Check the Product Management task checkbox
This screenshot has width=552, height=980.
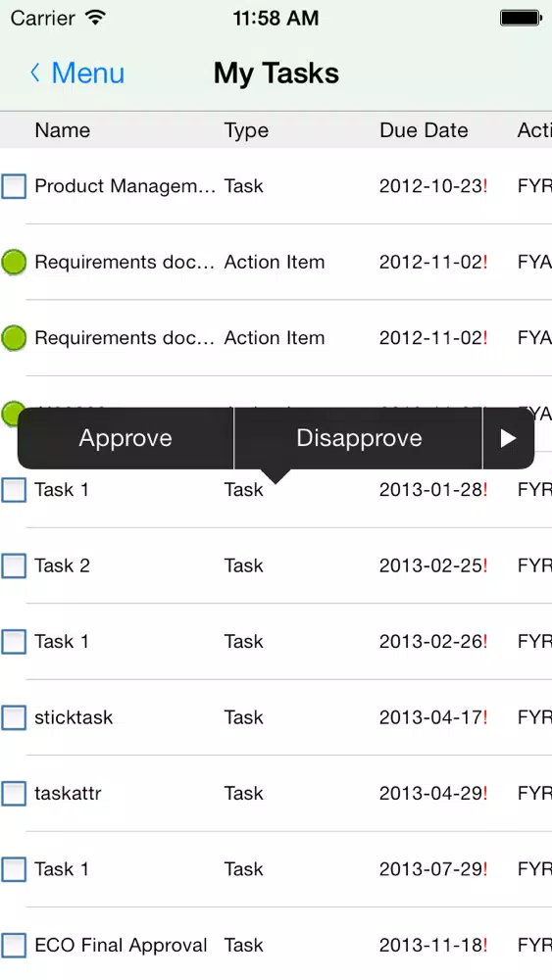(x=14, y=186)
